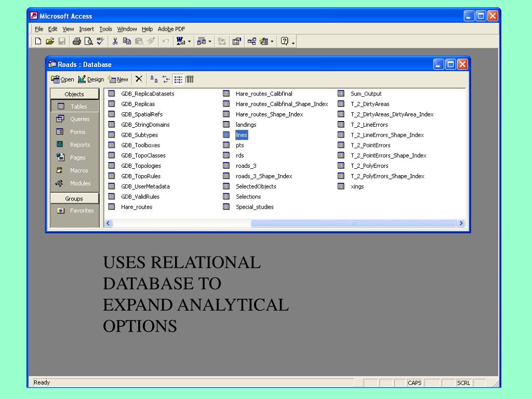Viewport: 532px width, 399px height.
Task: Open the Edit menu
Action: pyautogui.click(x=52, y=29)
